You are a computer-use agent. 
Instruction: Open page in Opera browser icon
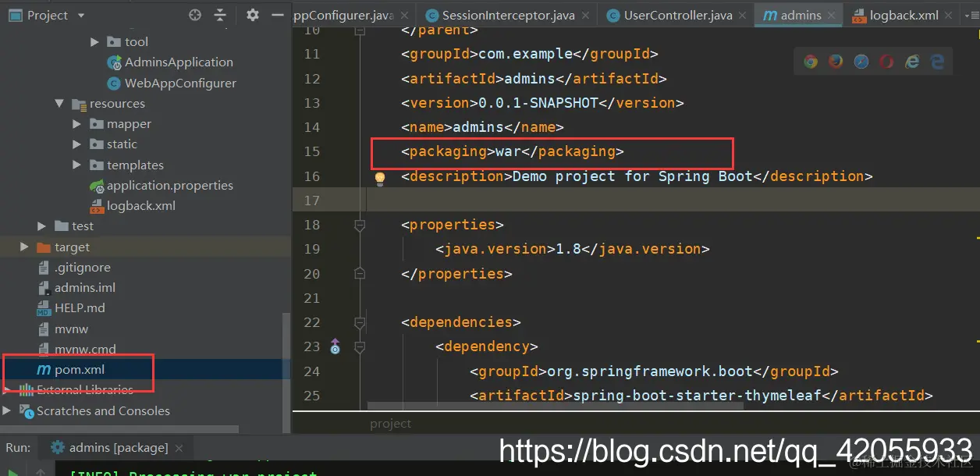pos(886,62)
